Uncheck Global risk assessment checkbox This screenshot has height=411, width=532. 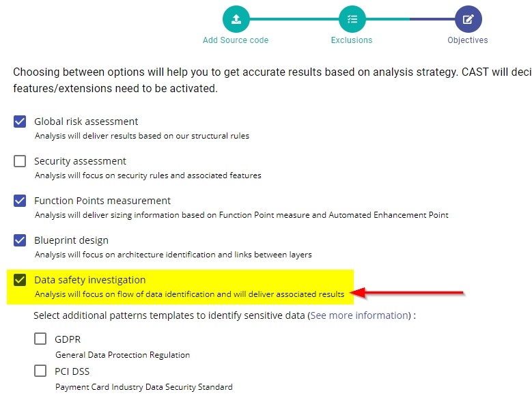pyautogui.click(x=20, y=122)
